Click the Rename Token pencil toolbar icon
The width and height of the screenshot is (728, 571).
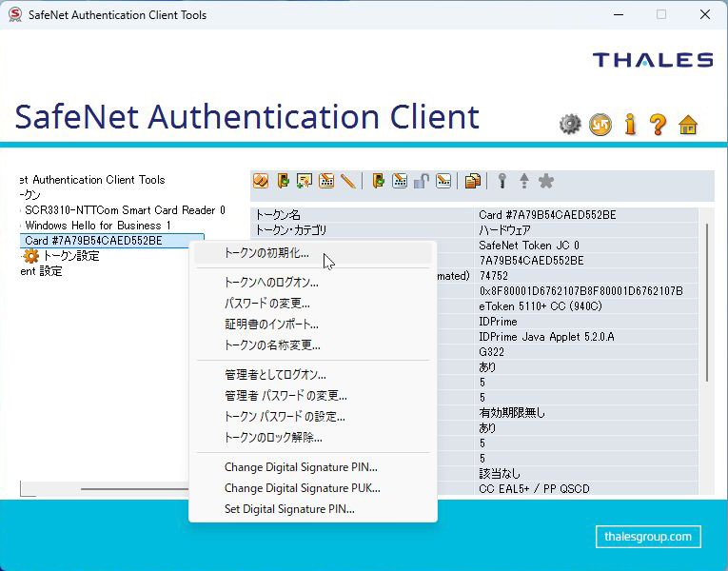click(x=347, y=181)
